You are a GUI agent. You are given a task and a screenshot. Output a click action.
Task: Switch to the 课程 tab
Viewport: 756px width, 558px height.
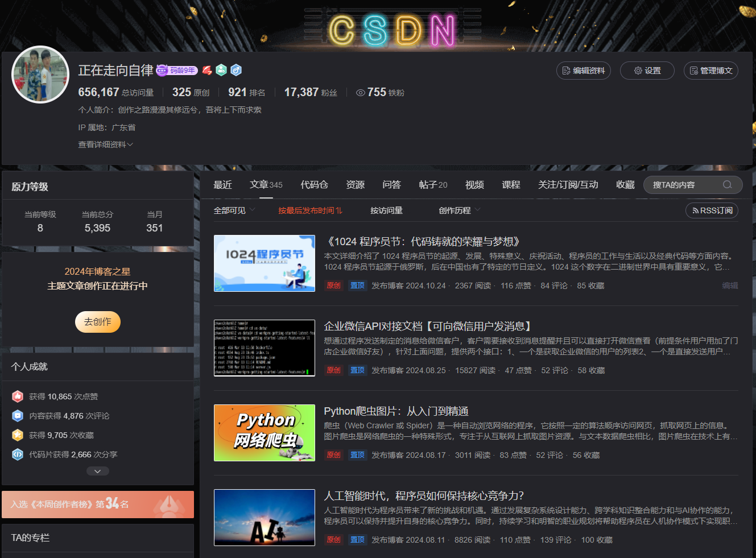511,185
